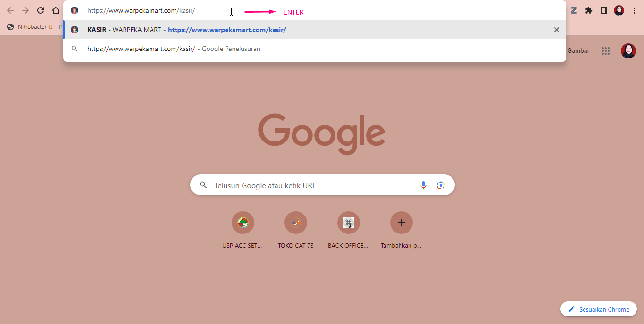
Task: Open the Extensions puzzle icon
Action: [x=589, y=10]
